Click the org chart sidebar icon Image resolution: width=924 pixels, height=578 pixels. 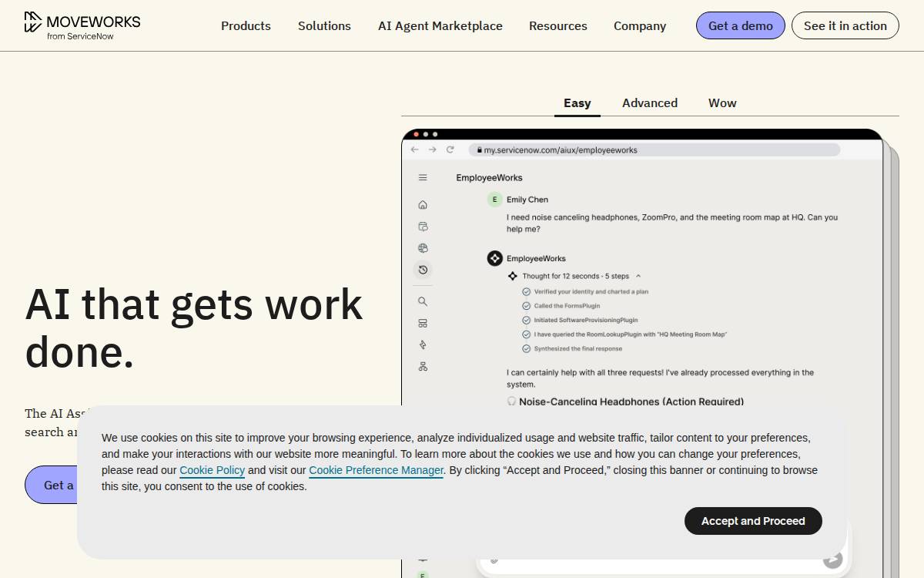(423, 366)
